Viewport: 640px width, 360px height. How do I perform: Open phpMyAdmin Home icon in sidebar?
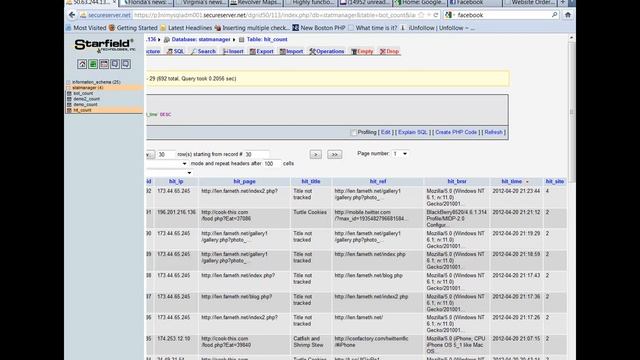[x=82, y=64]
